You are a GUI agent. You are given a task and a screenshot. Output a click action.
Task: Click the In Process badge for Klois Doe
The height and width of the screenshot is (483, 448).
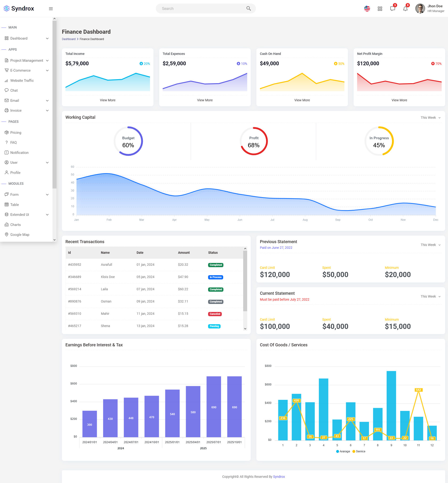coord(215,277)
